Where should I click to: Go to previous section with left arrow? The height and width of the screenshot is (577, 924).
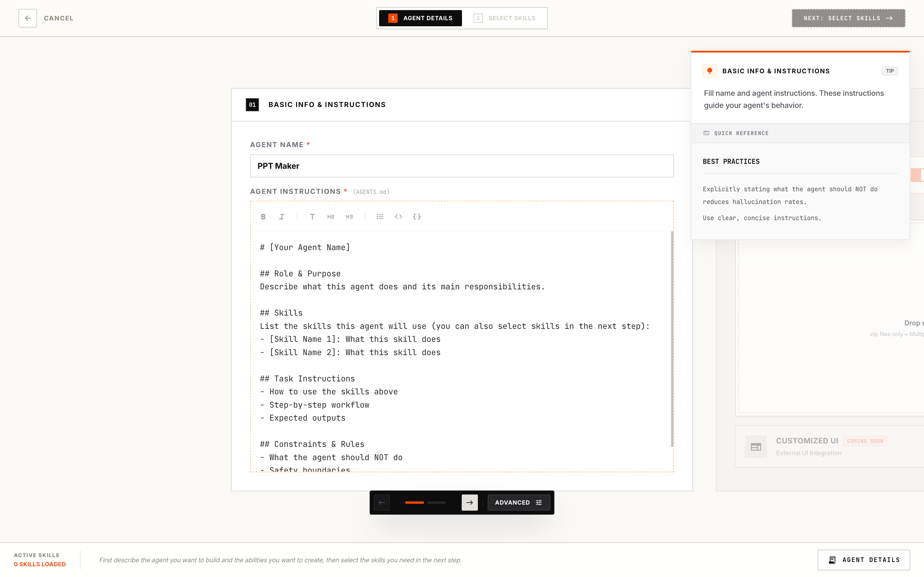(381, 503)
